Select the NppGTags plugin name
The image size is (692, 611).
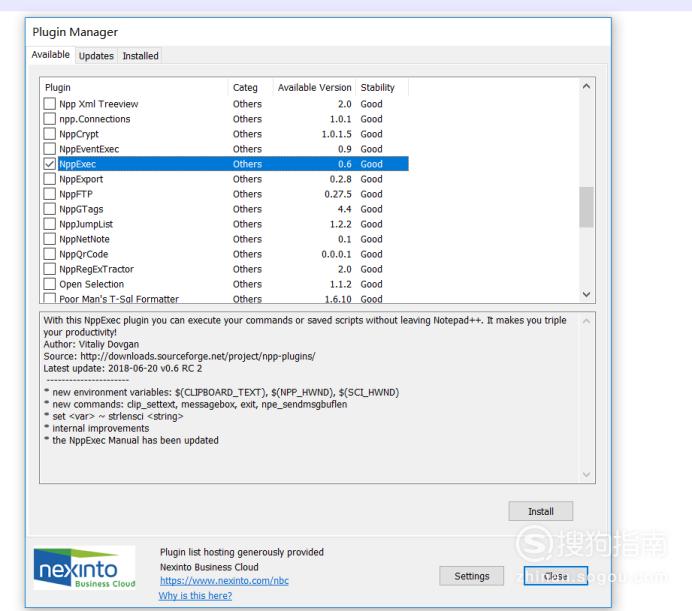[x=81, y=209]
